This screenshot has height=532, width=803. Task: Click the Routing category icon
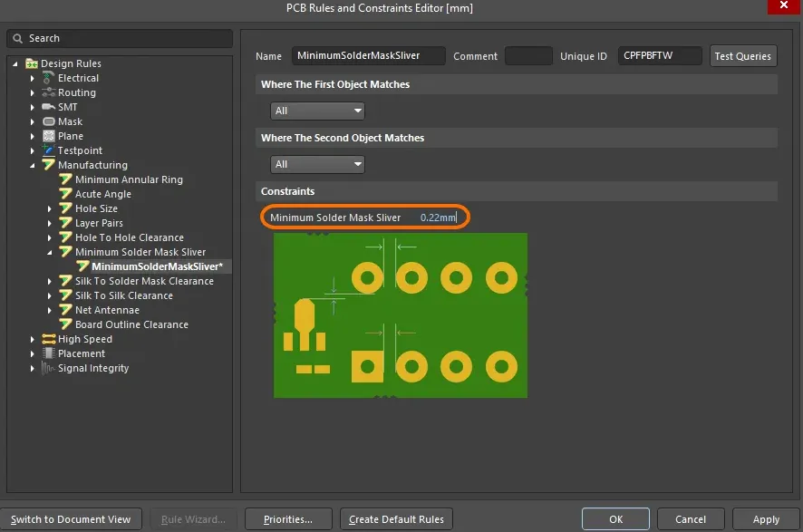(49, 92)
